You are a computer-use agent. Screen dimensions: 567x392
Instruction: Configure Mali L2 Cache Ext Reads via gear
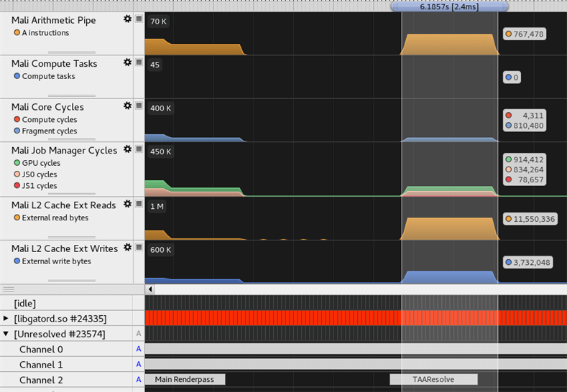127,204
